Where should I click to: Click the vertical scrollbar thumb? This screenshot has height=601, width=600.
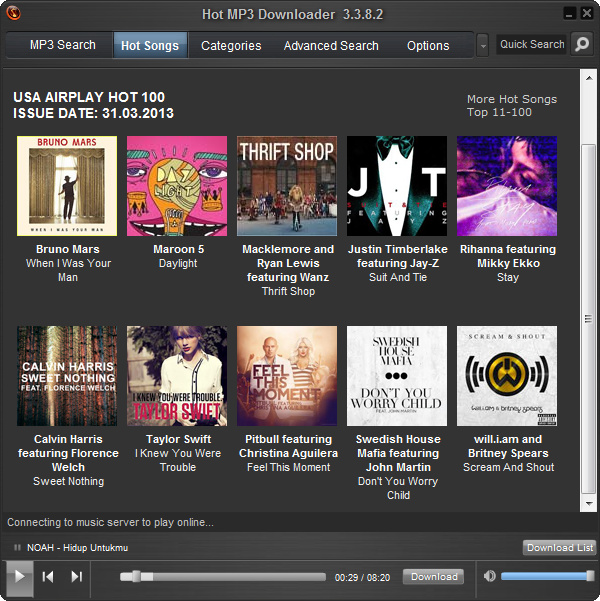click(x=588, y=319)
